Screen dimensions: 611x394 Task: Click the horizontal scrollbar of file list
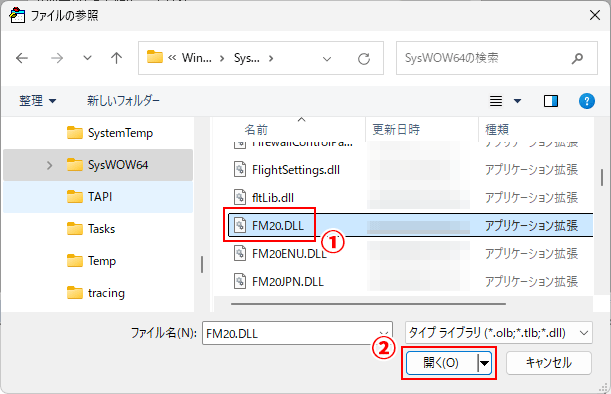[x=368, y=304]
